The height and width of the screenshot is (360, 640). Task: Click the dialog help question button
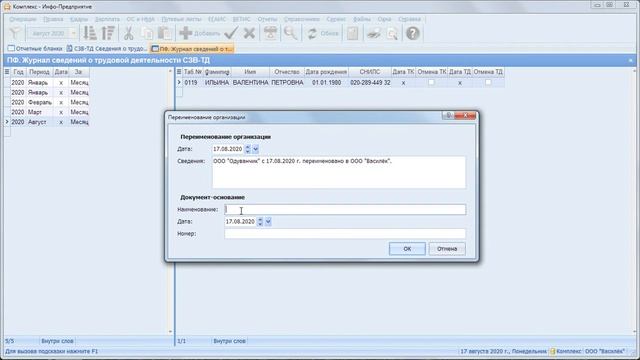tap(448, 116)
